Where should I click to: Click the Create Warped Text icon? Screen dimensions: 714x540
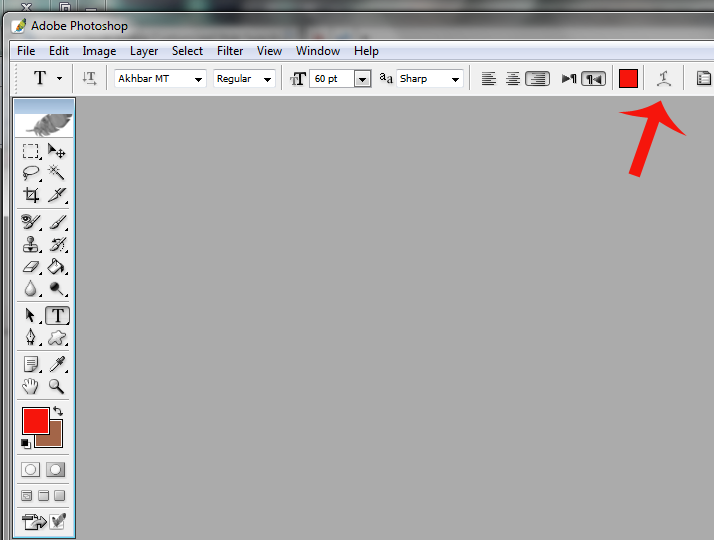(x=662, y=79)
